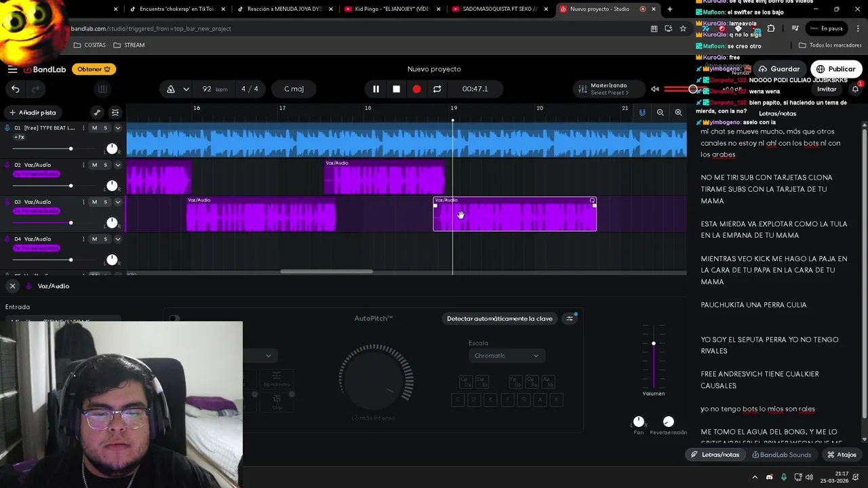Expand track 01 options chevron
This screenshot has width=868, height=488.
point(117,127)
